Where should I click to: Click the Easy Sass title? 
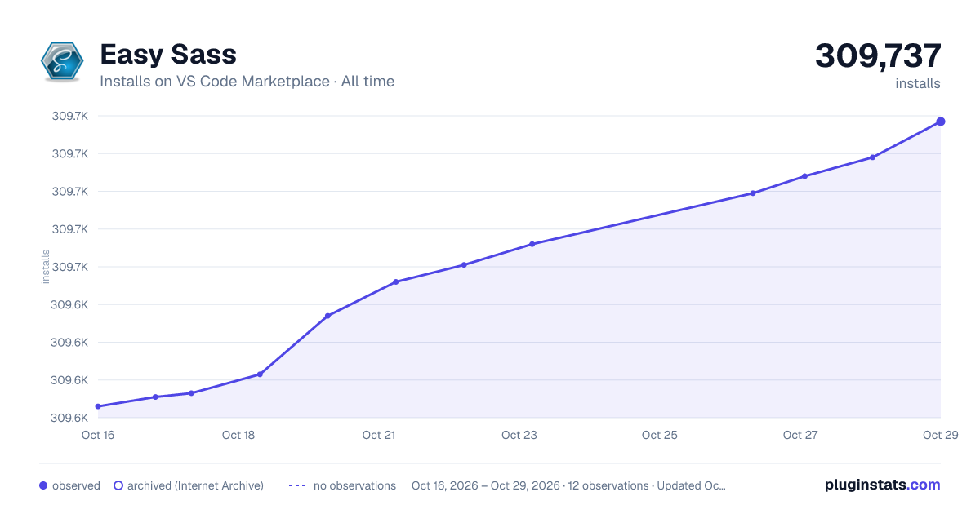[x=168, y=55]
